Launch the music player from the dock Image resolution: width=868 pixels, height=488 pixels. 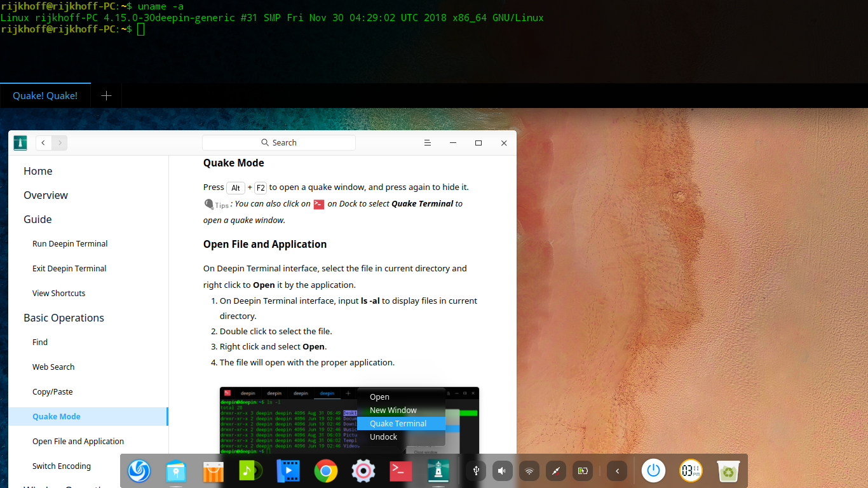(251, 471)
